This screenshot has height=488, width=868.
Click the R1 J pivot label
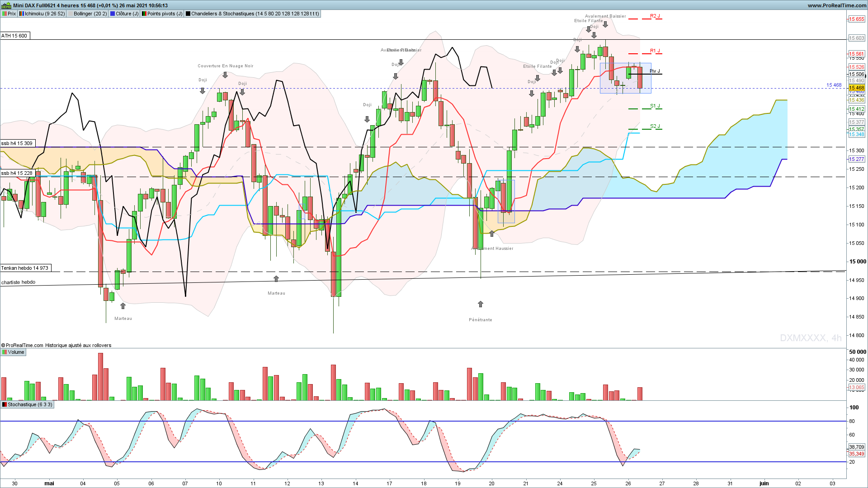(x=655, y=51)
